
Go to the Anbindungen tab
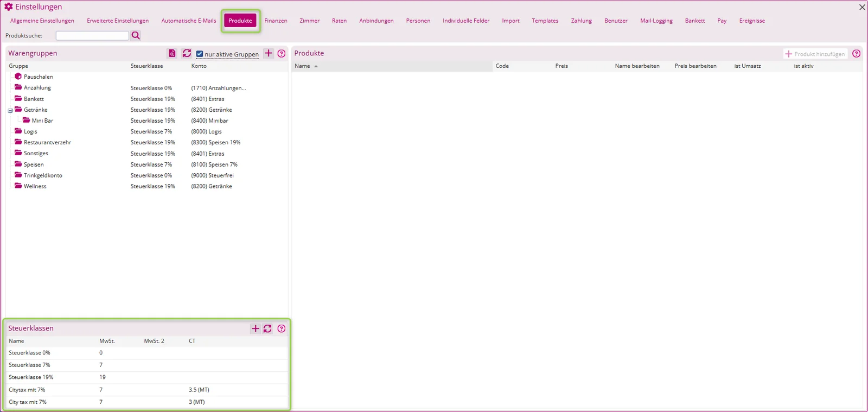[x=376, y=21]
